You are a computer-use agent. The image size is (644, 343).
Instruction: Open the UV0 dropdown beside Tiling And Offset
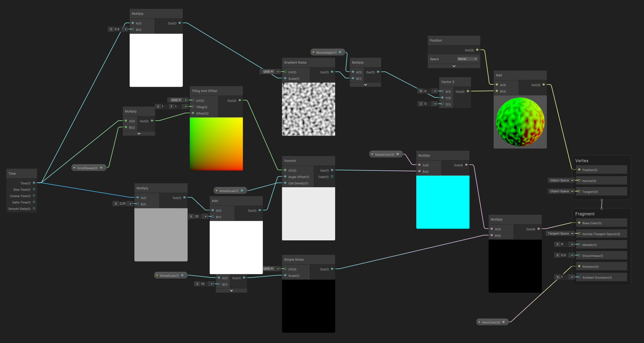tap(176, 100)
